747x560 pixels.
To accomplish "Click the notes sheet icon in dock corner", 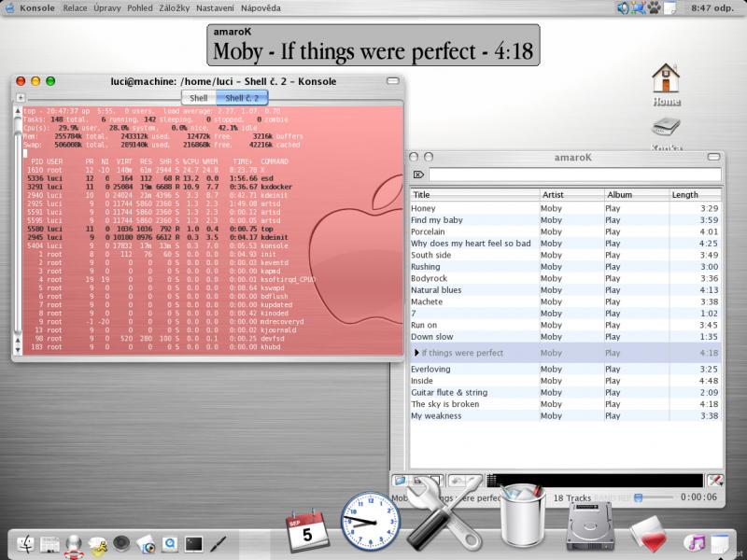I will click(720, 546).
